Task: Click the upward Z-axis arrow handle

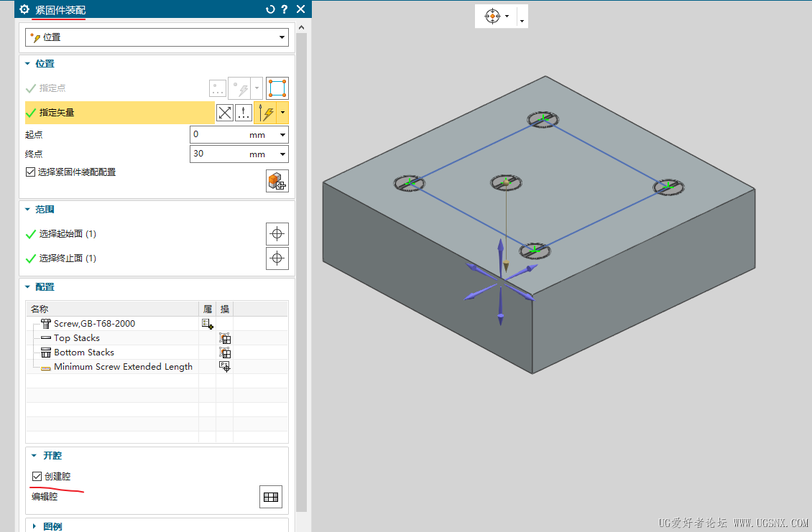Action: [500, 250]
